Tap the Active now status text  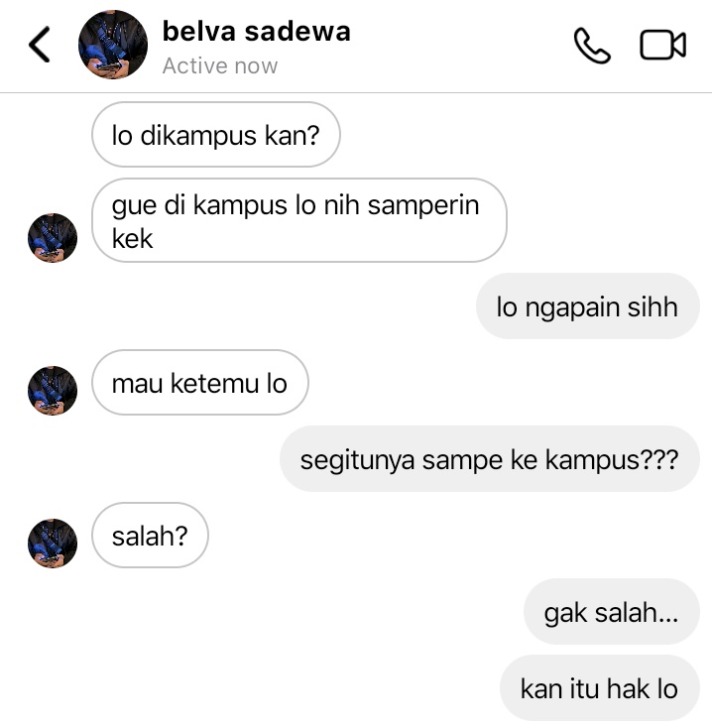click(x=220, y=65)
